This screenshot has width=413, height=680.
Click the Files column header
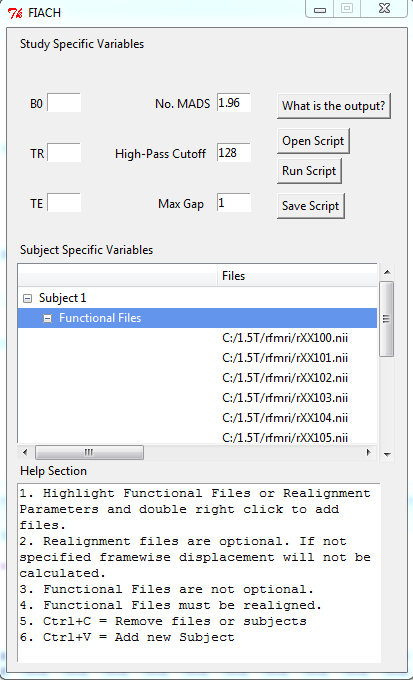[297, 276]
